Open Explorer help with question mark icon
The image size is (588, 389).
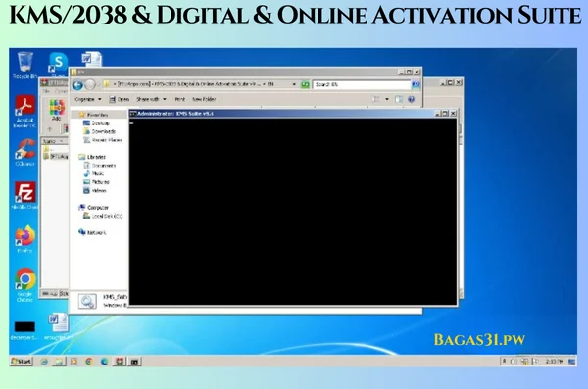click(411, 99)
